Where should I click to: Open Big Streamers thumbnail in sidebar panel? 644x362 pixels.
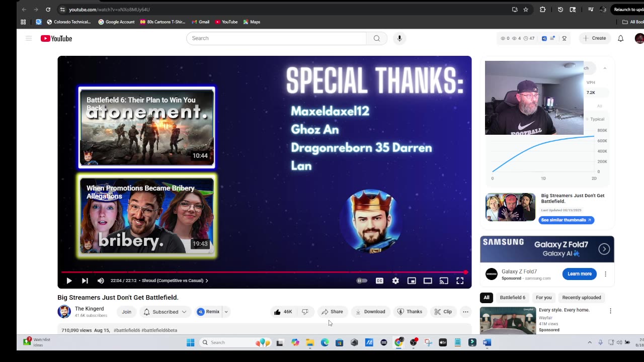pos(510,207)
